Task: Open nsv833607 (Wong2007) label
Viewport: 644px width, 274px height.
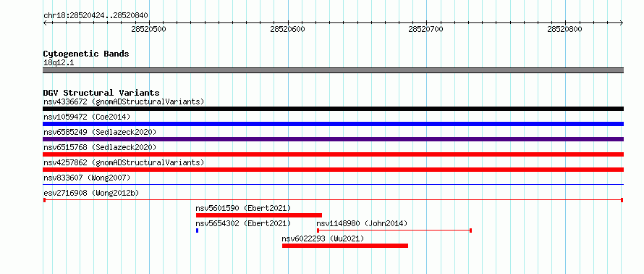Action: coord(87,178)
